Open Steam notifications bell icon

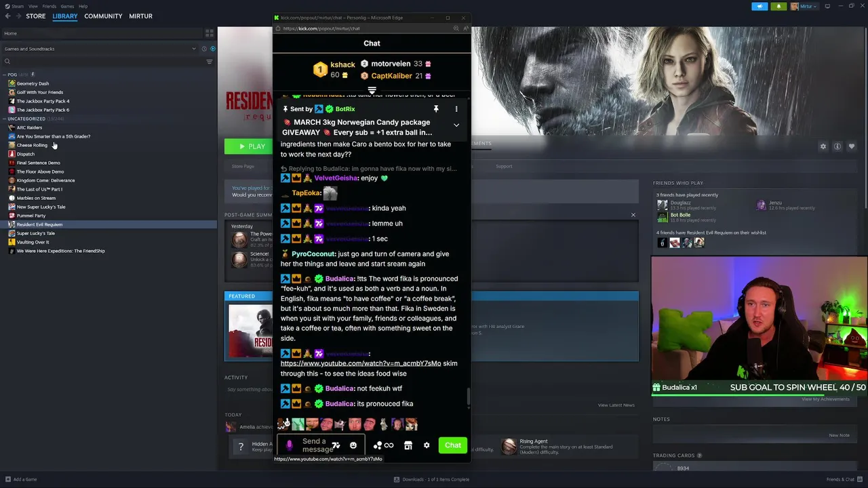point(778,6)
